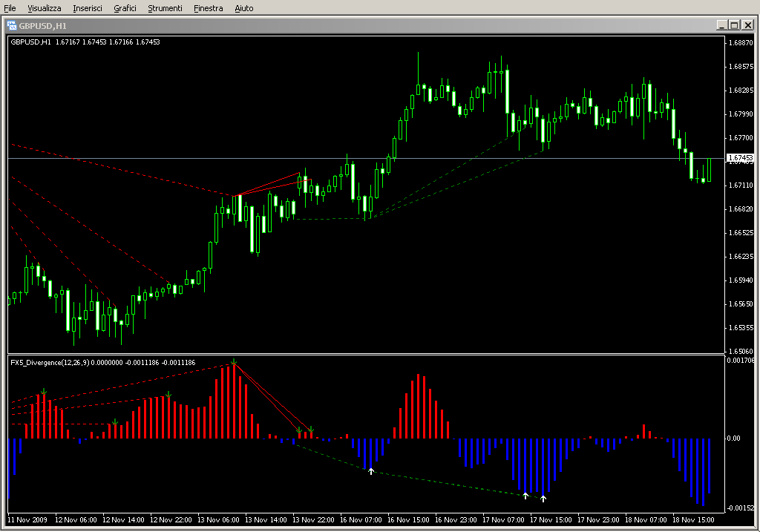Open the File menu
This screenshot has width=760, height=532.
tap(10, 8)
